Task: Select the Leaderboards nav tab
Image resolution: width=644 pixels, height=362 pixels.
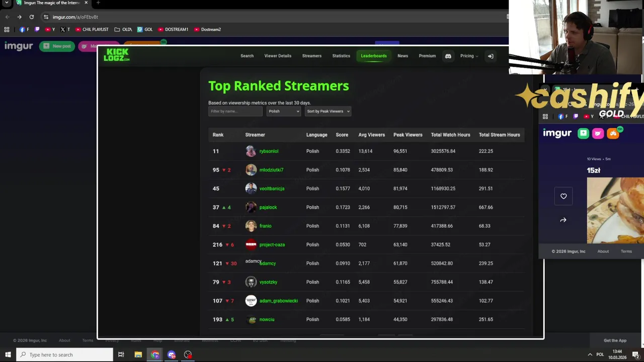Action: coord(374,56)
